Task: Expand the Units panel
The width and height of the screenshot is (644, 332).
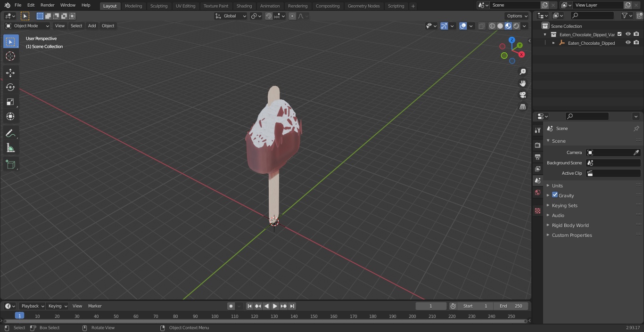Action: click(x=557, y=186)
